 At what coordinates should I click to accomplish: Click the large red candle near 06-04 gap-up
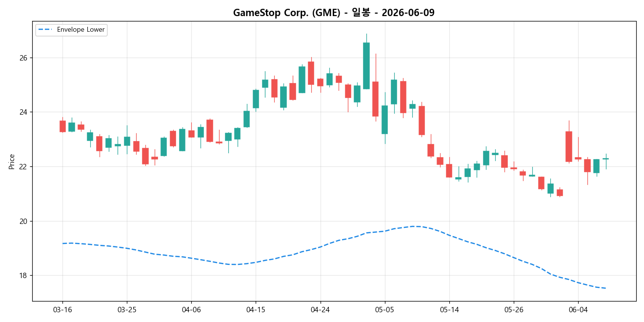[x=568, y=146]
